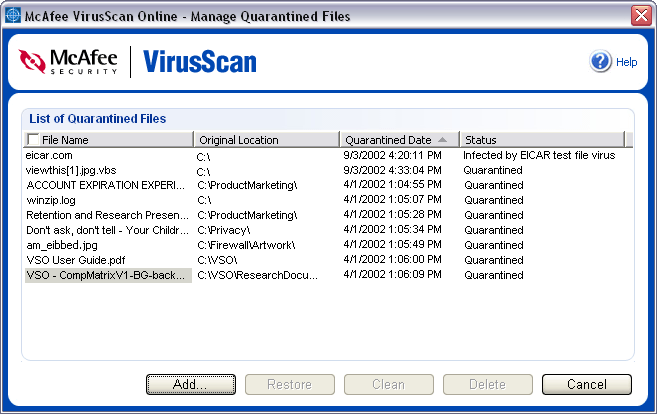Sort by File Name column header
The height and width of the screenshot is (414, 657).
[109, 140]
